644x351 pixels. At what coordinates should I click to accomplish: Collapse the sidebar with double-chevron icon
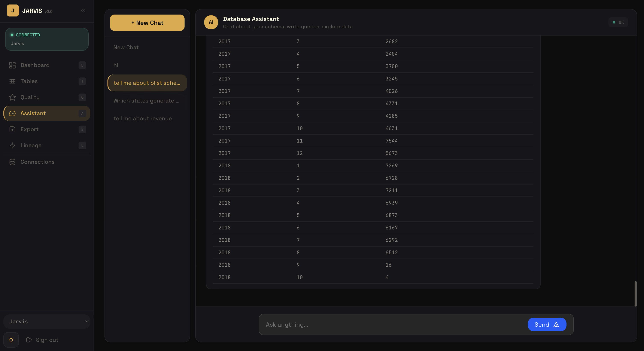(83, 10)
